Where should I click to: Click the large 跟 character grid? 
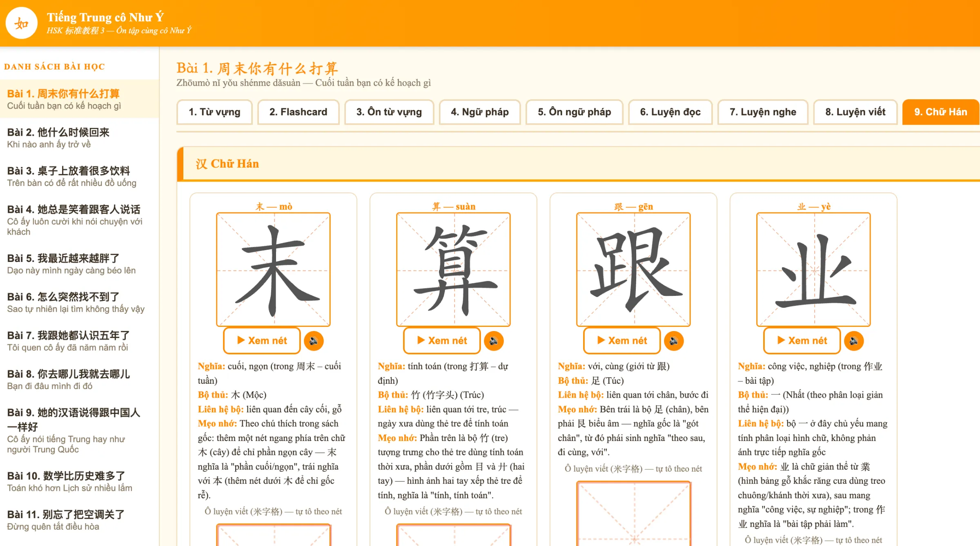pyautogui.click(x=633, y=270)
